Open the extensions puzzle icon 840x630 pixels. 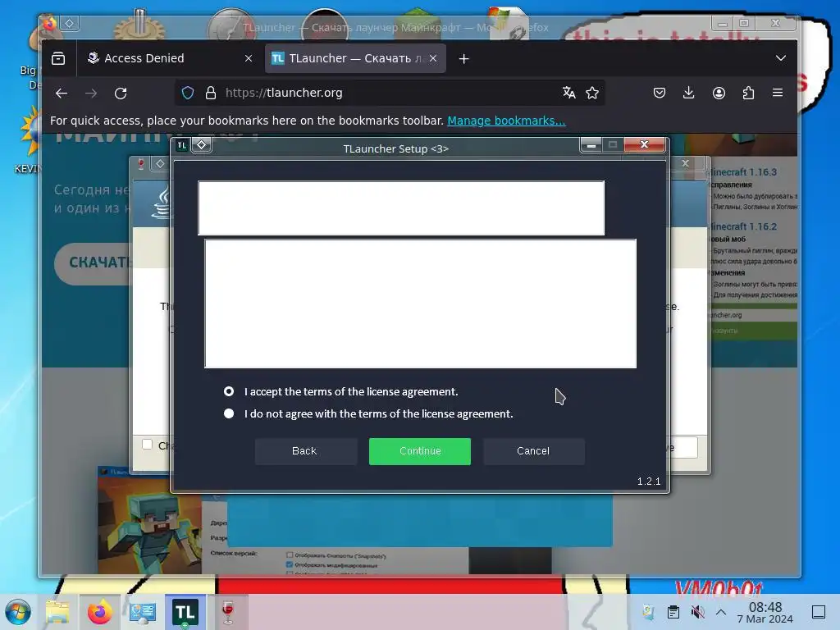click(748, 93)
